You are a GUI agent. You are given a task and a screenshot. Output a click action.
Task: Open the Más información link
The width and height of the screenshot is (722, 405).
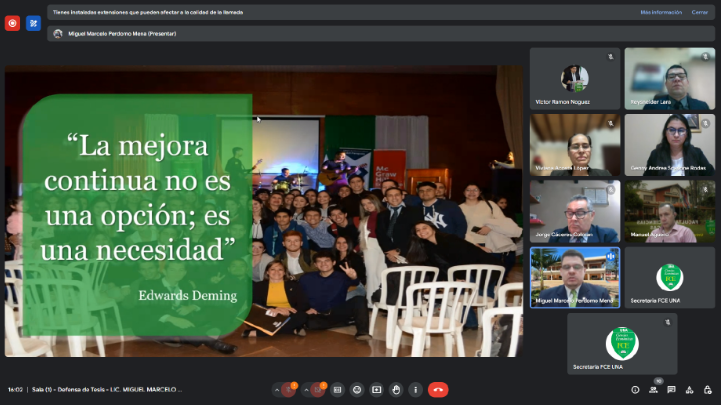[661, 12]
